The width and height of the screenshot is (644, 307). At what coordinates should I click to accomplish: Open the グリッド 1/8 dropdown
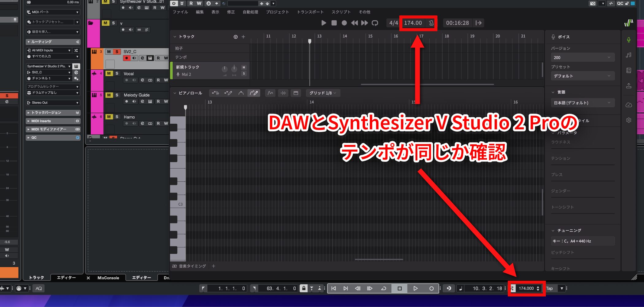[323, 93]
